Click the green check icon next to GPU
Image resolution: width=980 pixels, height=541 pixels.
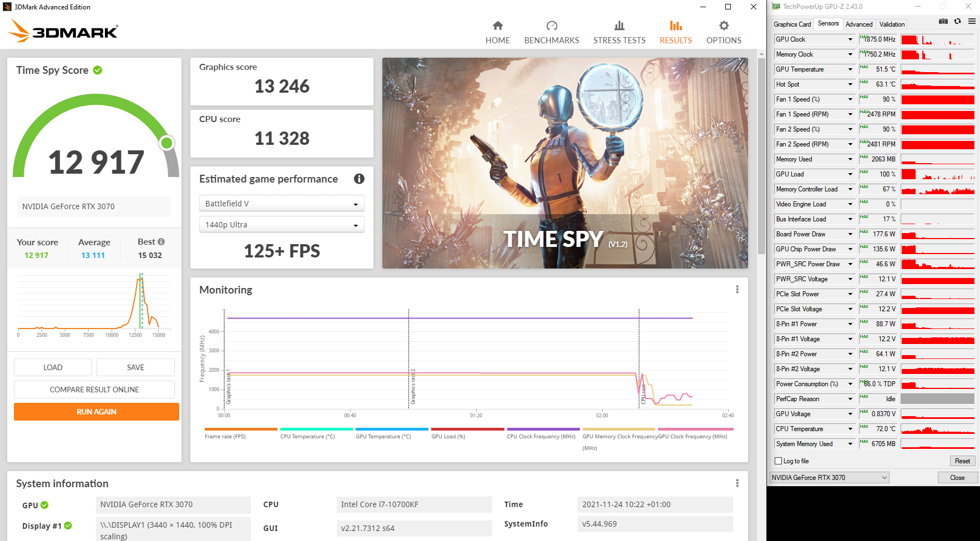[x=44, y=505]
